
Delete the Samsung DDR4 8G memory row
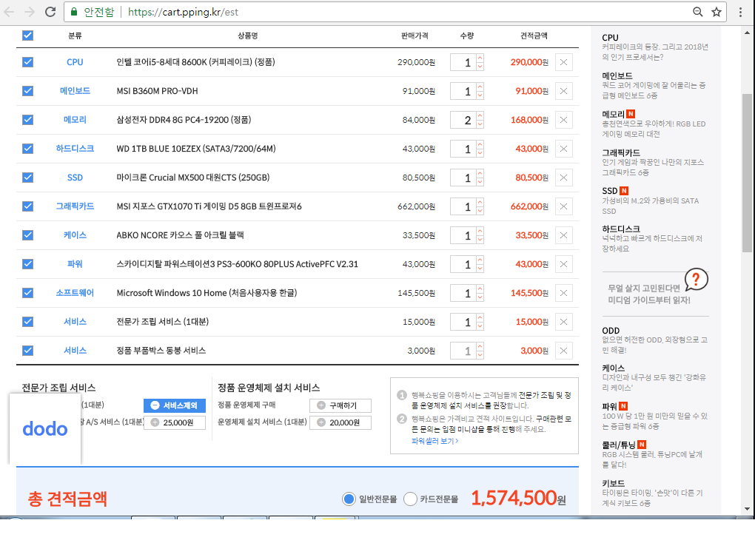point(563,120)
